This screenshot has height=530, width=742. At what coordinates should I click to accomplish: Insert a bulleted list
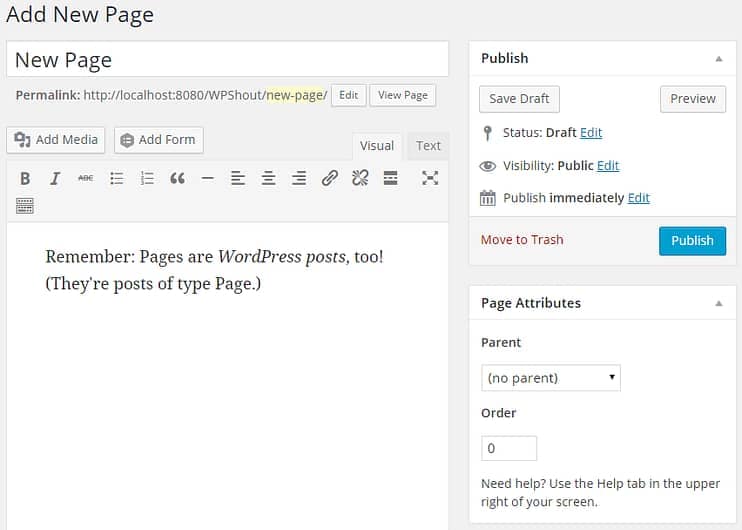(116, 179)
